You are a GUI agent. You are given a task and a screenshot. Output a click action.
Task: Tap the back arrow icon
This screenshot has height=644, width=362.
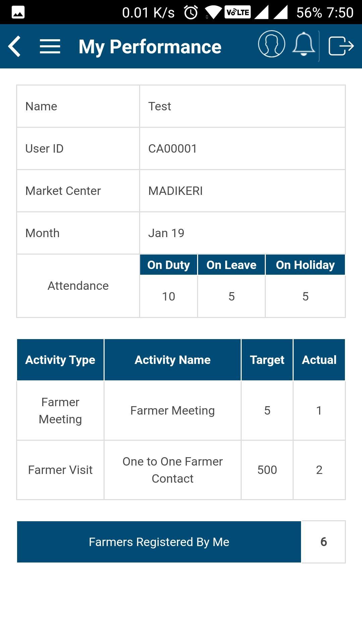(15, 46)
